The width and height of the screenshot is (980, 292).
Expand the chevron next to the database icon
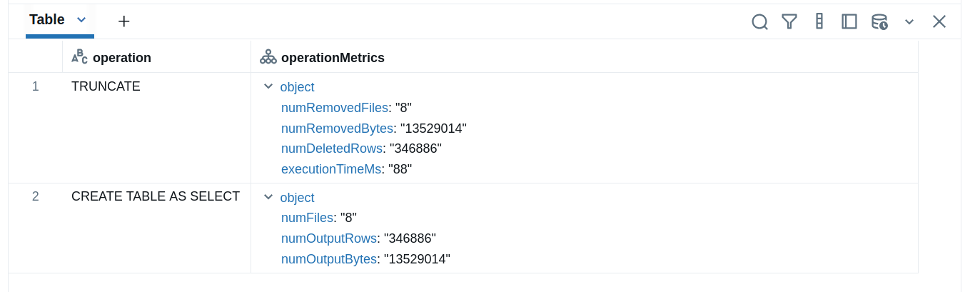click(x=909, y=21)
